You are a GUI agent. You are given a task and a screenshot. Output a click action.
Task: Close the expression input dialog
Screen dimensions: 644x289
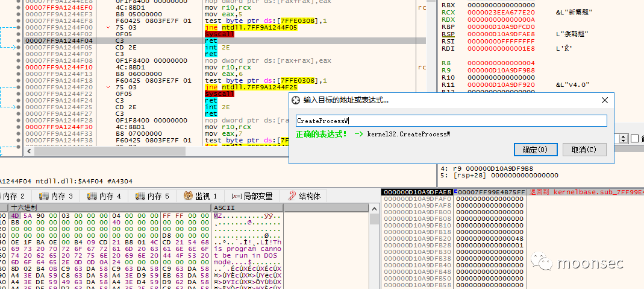pyautogui.click(x=605, y=100)
